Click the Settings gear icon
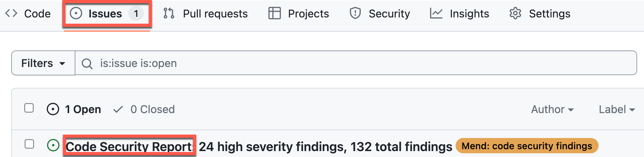This screenshot has height=157, width=644. [515, 13]
